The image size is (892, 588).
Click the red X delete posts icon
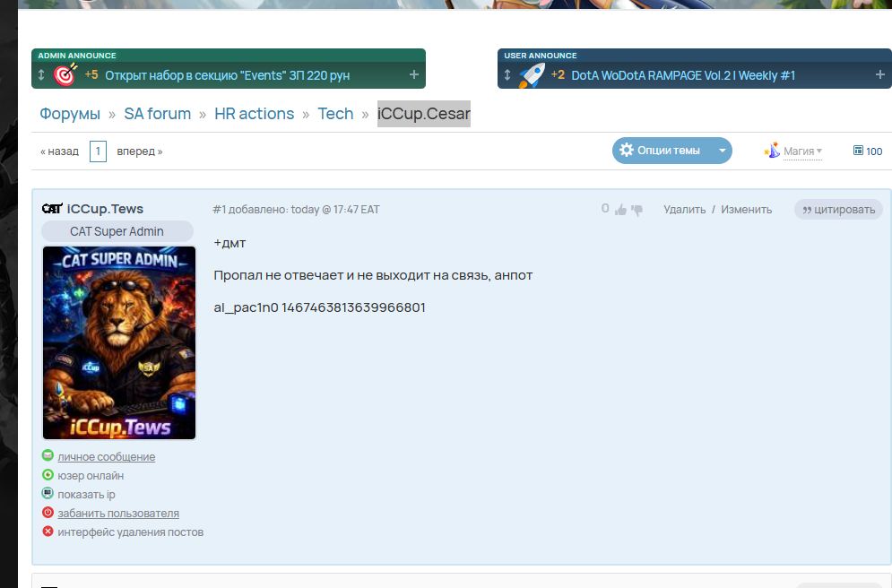click(x=48, y=532)
